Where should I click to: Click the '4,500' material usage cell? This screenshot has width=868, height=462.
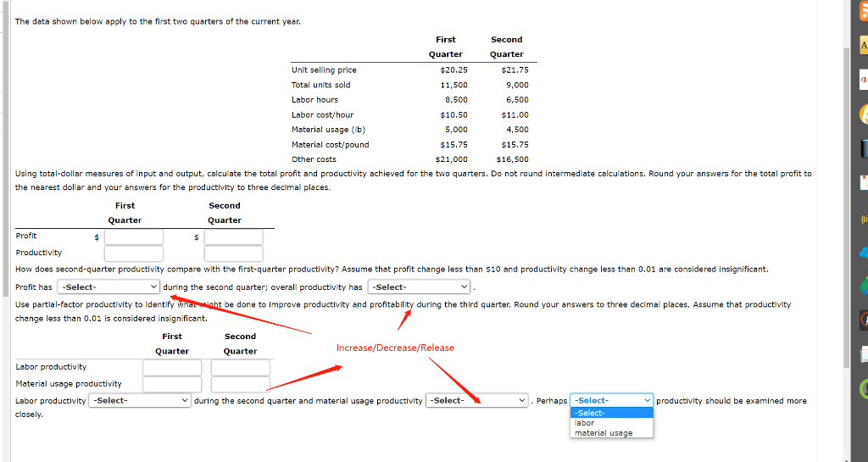point(518,130)
